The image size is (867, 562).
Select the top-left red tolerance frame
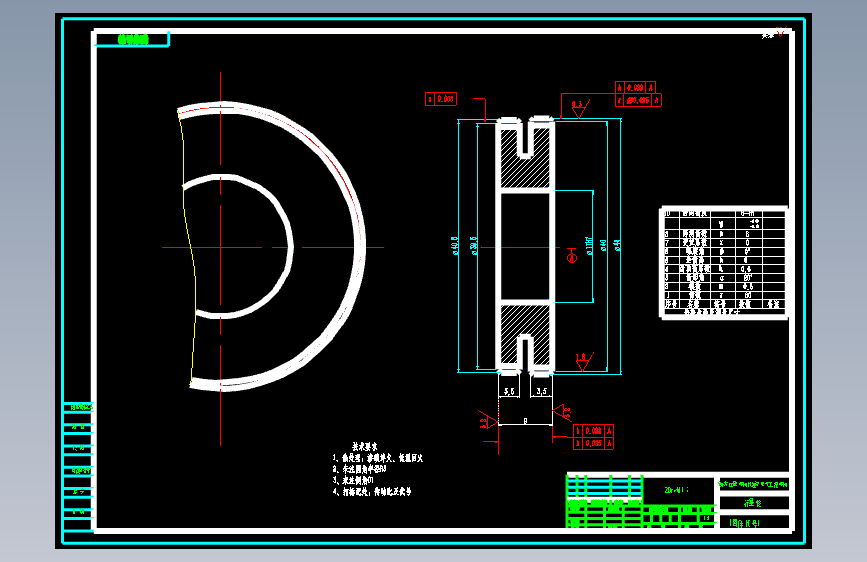[x=441, y=99]
